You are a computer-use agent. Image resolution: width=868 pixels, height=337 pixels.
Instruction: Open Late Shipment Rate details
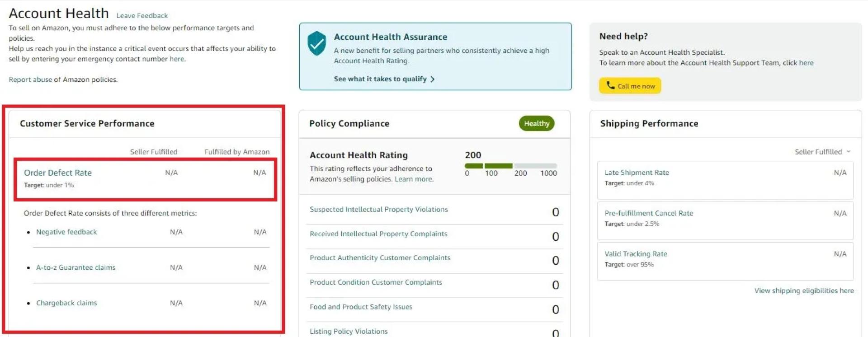click(637, 172)
